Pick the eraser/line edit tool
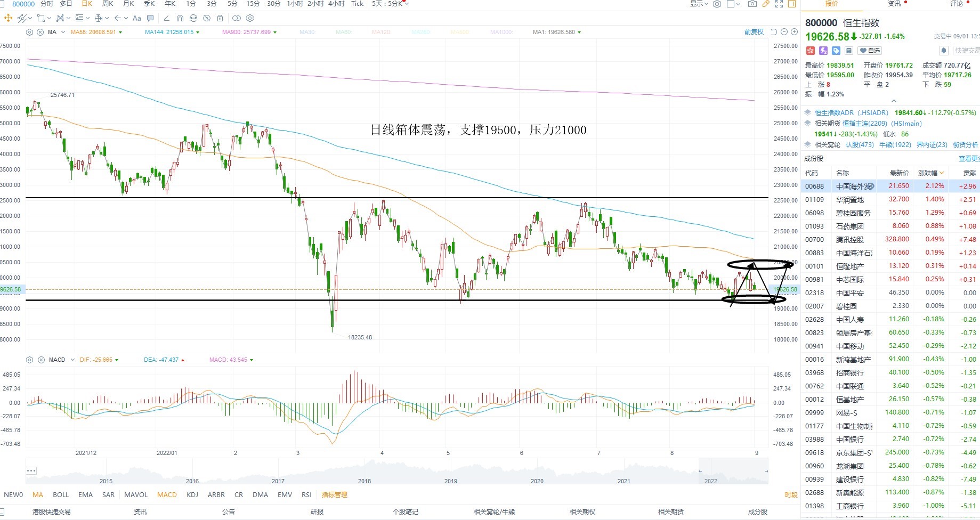The image size is (980, 520). click(x=166, y=18)
